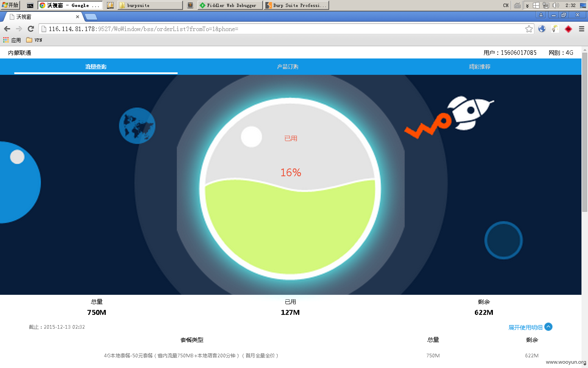Viewport: 588px width, 368px height.
Task: Click the 网别：4G label
Action: click(x=561, y=53)
